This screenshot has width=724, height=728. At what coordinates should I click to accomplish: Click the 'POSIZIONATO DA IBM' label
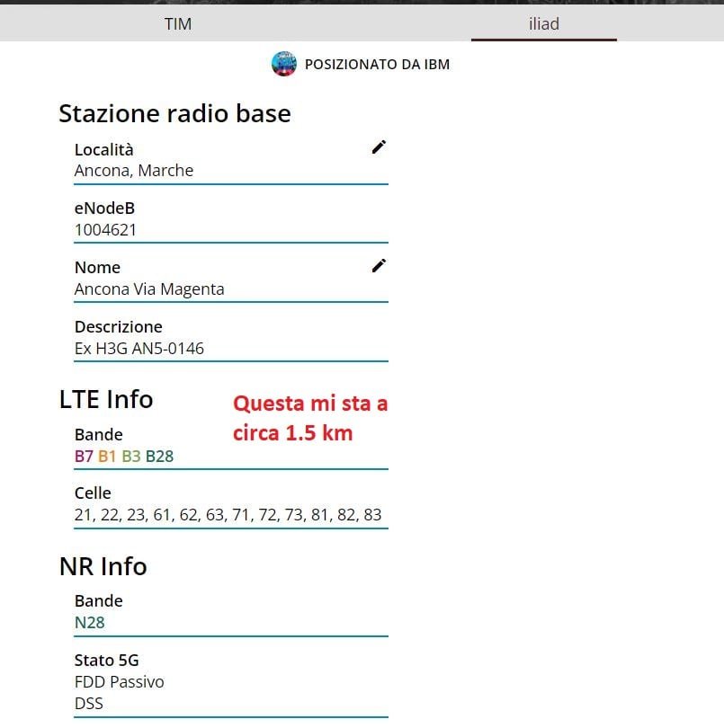377,65
